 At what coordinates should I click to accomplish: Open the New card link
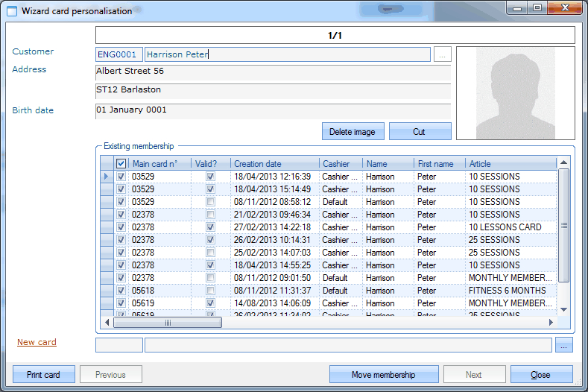(x=37, y=342)
